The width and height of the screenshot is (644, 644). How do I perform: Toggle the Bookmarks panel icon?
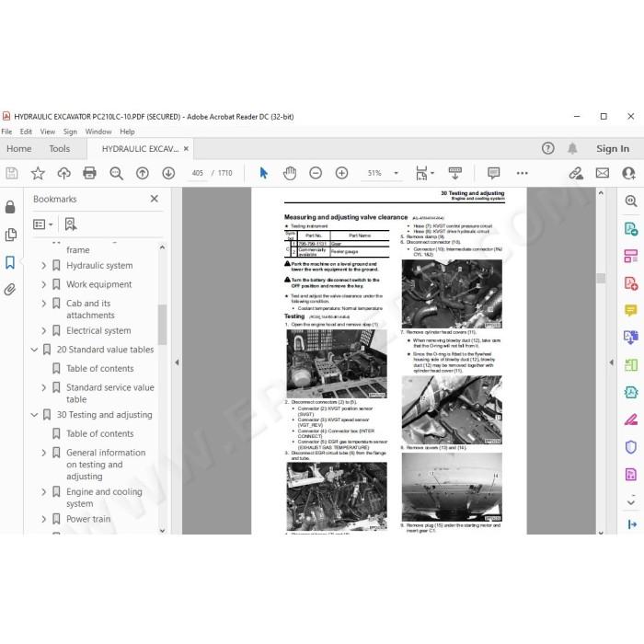[x=10, y=262]
